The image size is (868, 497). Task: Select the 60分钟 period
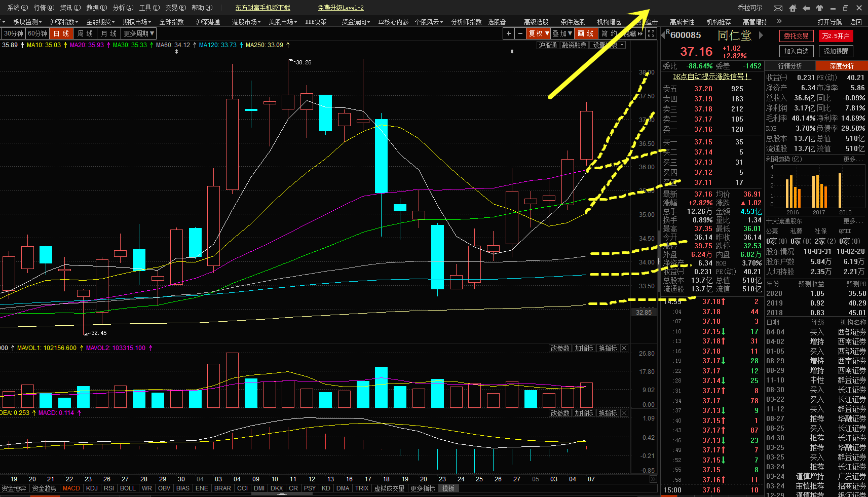pos(37,33)
